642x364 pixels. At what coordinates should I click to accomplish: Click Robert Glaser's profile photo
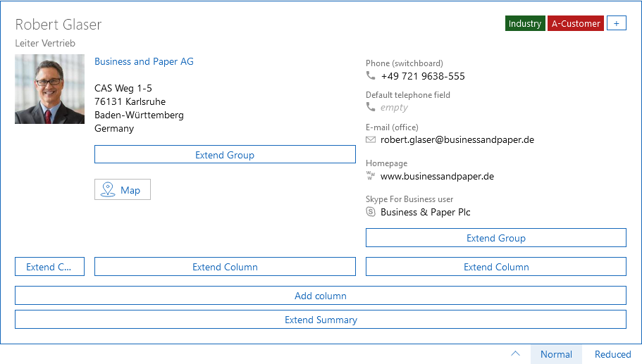pyautogui.click(x=49, y=89)
